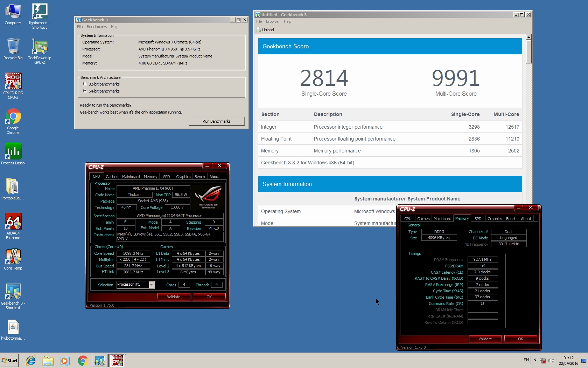Switch to SPD tab in right CPU-Z

pos(478,219)
